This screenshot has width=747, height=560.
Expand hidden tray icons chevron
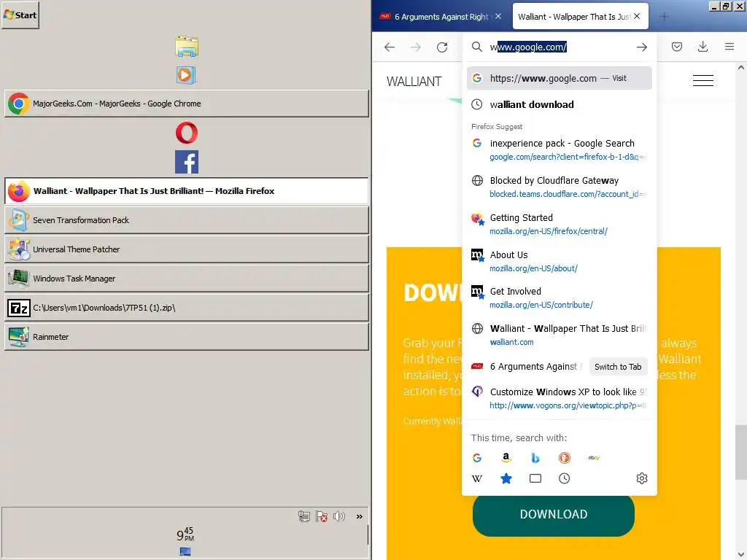click(x=359, y=516)
